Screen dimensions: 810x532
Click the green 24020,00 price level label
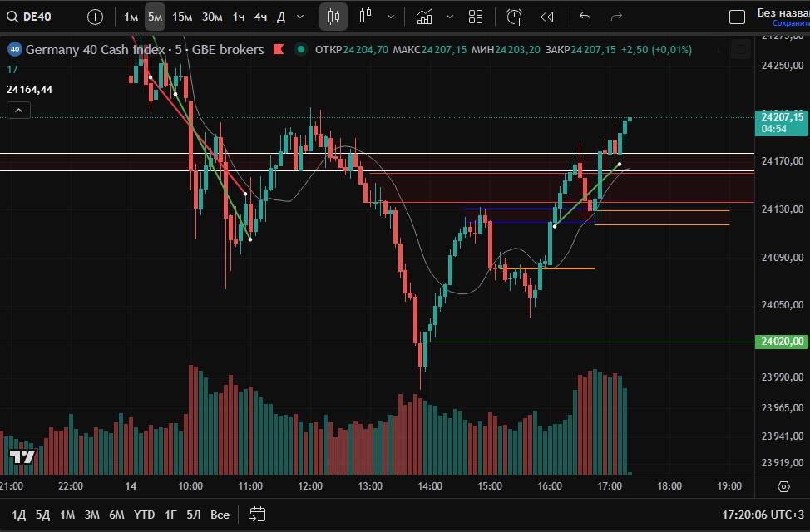(x=783, y=342)
